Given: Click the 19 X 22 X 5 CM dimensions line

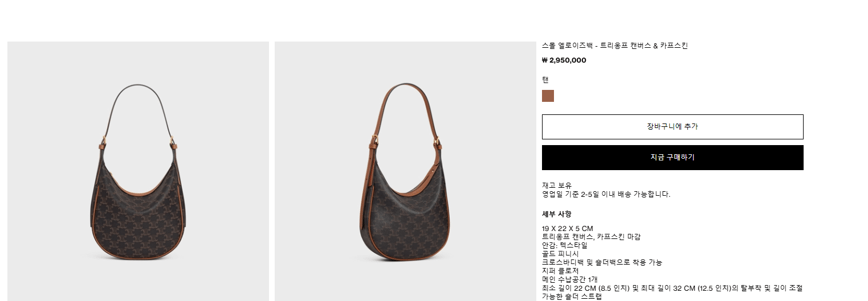Looking at the screenshot, I should pyautogui.click(x=568, y=229).
